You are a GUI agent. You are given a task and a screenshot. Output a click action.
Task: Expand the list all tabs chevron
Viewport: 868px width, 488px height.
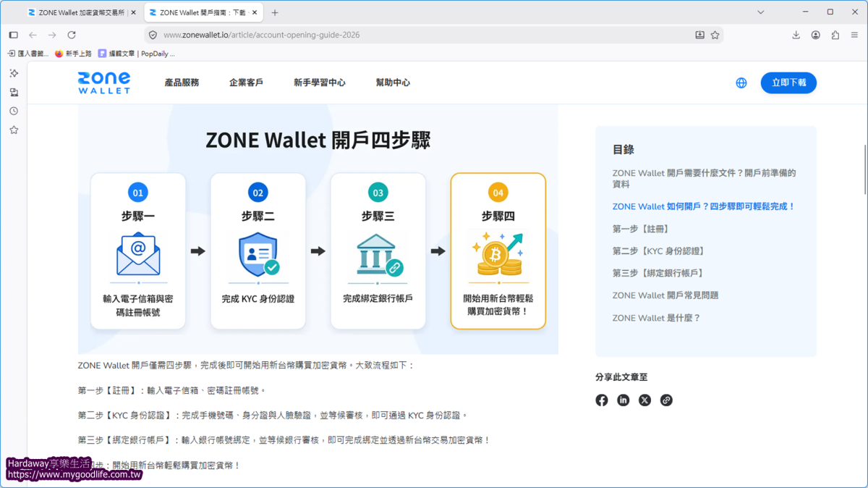pos(761,12)
